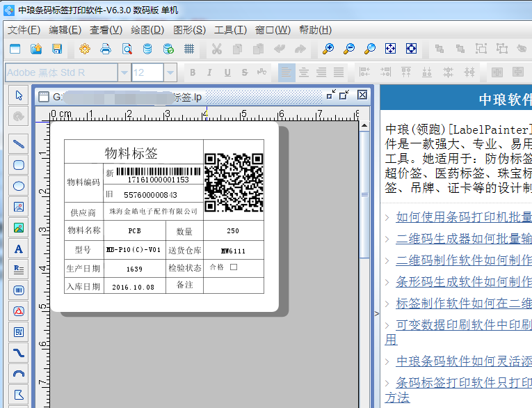
Task: Insert an image from file
Action: [19, 207]
